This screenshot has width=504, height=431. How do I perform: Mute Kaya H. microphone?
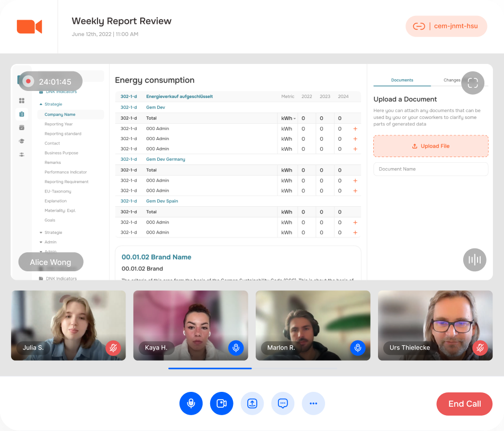(236, 347)
